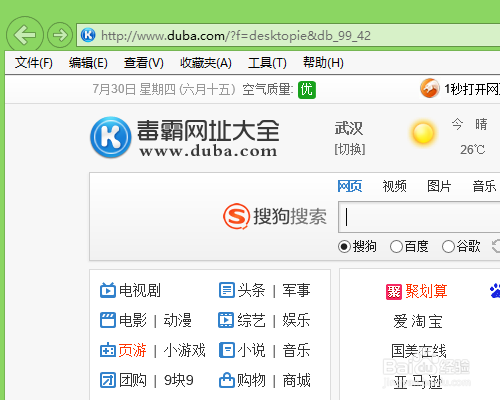Click the clapperboard icon beside 电影
500x400 pixels.
point(108,320)
